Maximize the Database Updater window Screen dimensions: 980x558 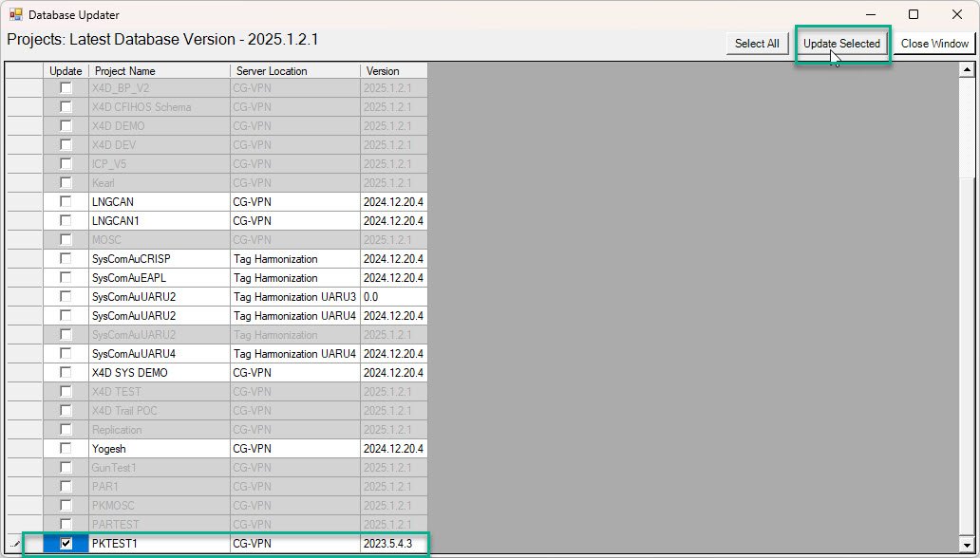coord(914,15)
